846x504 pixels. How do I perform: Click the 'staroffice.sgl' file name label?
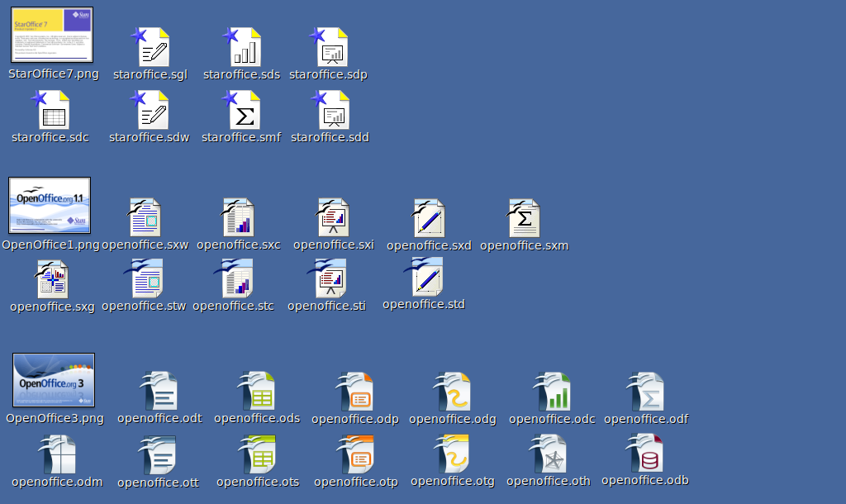tap(150, 74)
